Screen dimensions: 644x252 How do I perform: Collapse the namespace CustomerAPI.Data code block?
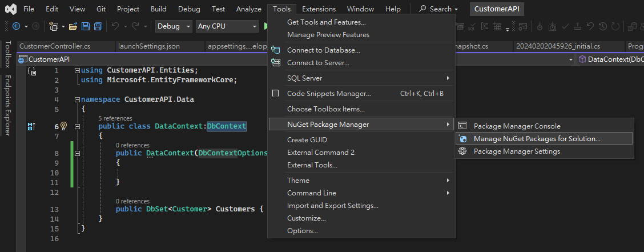coord(77,99)
